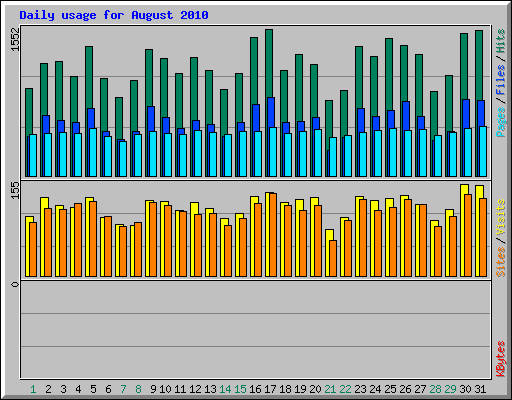Select day label "3" on the x-axis

click(63, 389)
